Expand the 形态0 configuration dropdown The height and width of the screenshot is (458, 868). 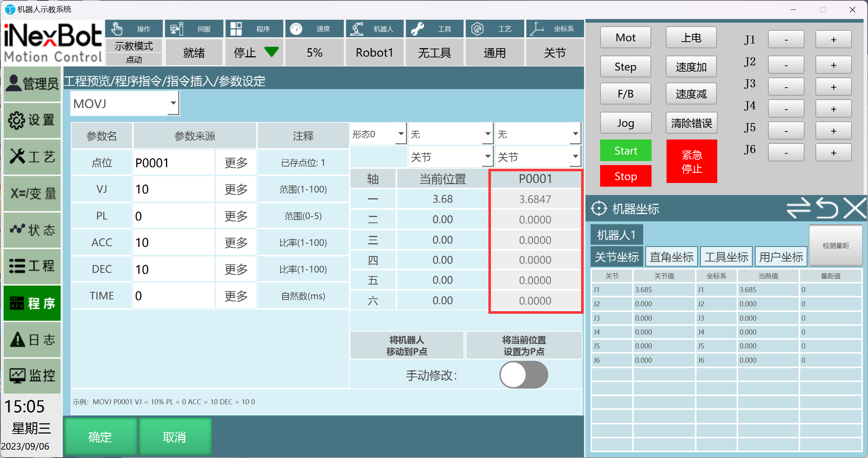(401, 134)
